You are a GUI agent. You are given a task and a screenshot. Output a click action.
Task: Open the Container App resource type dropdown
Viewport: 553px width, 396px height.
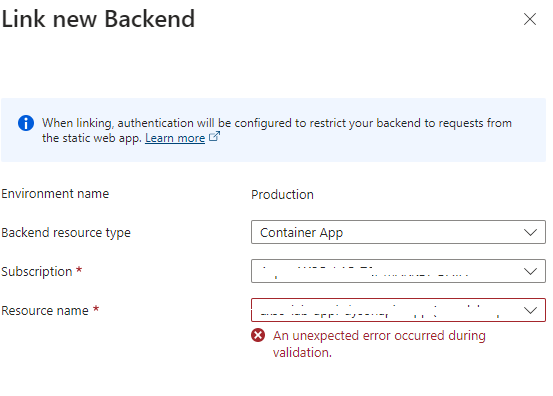click(x=398, y=232)
